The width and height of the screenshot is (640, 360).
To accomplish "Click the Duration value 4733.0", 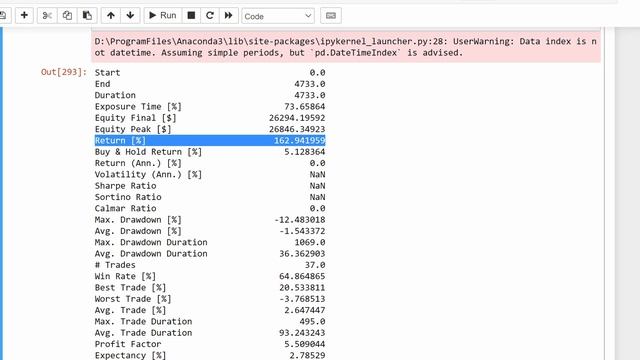I will click(x=310, y=95).
